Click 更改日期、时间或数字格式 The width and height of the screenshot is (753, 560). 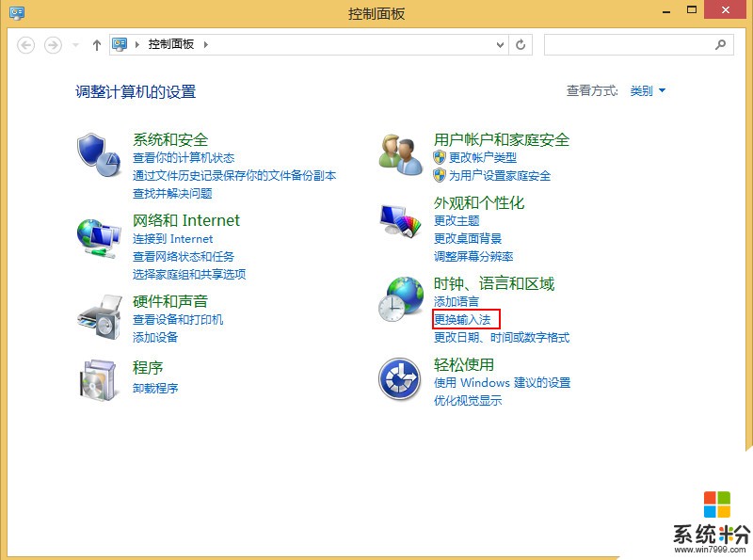click(x=502, y=337)
